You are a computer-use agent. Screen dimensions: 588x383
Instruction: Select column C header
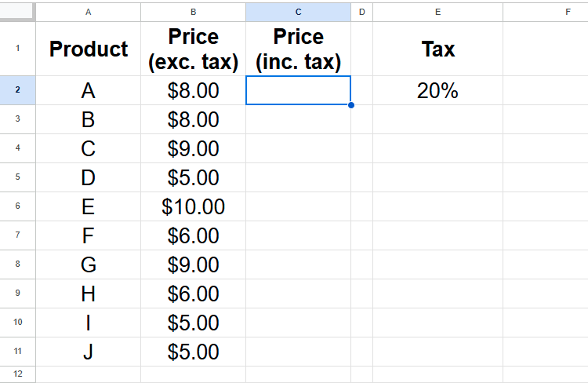coord(298,12)
